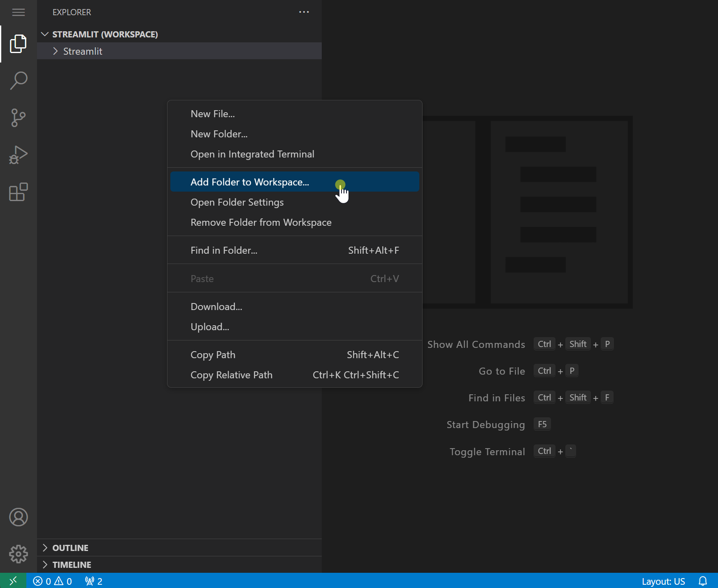
Task: Open the Extensions view icon
Action: (19, 192)
